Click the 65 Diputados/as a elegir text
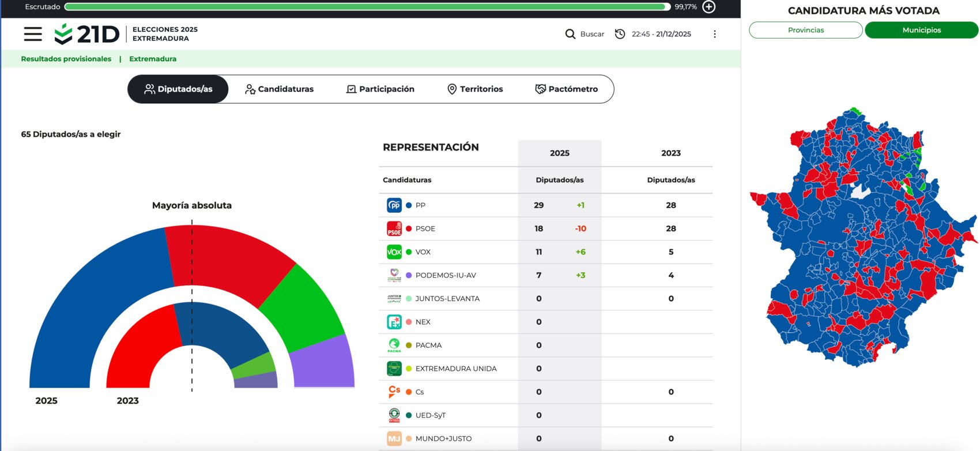Screen dimensions: 980x451 (x=71, y=134)
